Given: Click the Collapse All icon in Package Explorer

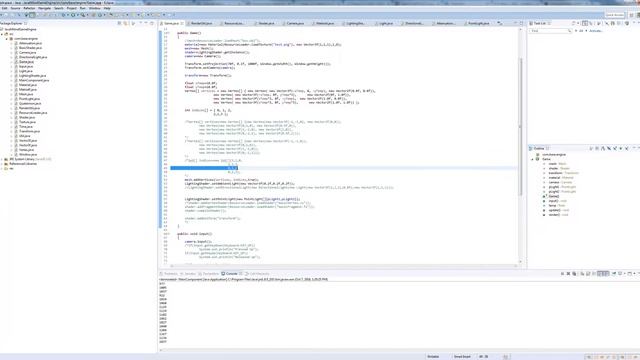Looking at the screenshot, I should (x=120, y=23).
